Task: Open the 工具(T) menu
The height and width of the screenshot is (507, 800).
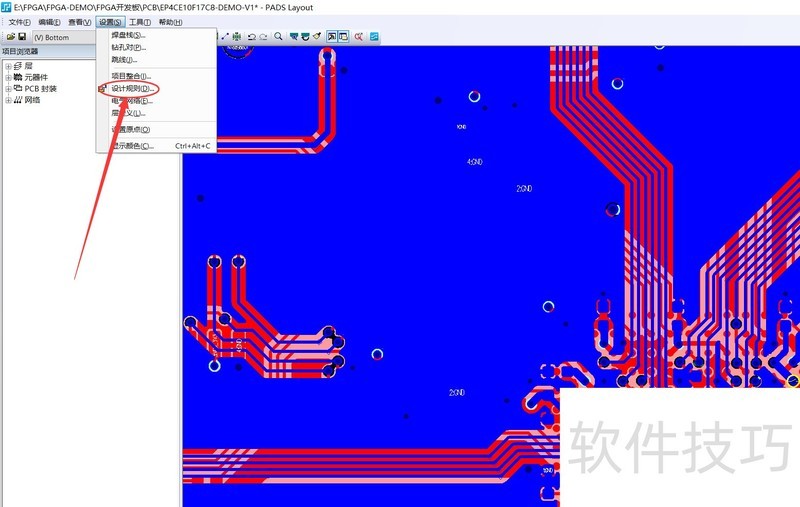Action: point(140,22)
